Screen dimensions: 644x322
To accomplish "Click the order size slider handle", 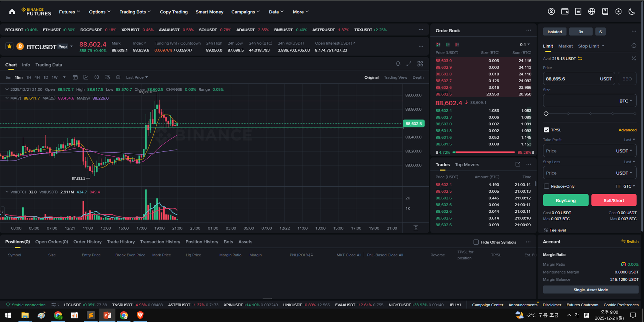I will coord(546,114).
